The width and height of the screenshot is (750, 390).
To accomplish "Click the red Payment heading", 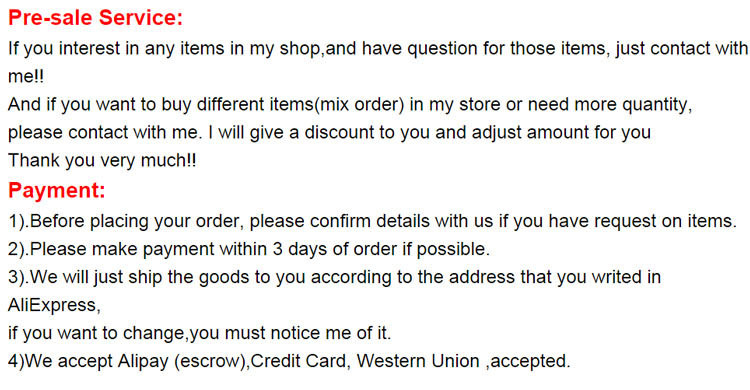I will pos(56,191).
